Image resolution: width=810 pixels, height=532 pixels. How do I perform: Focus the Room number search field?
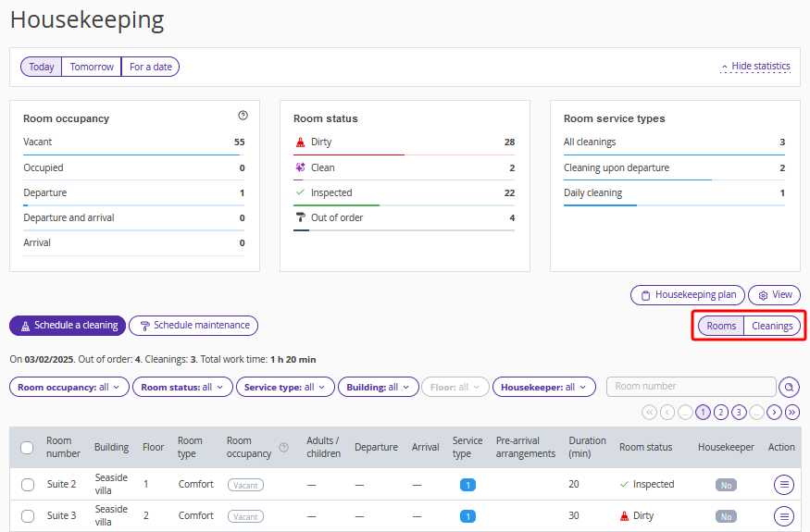point(691,387)
